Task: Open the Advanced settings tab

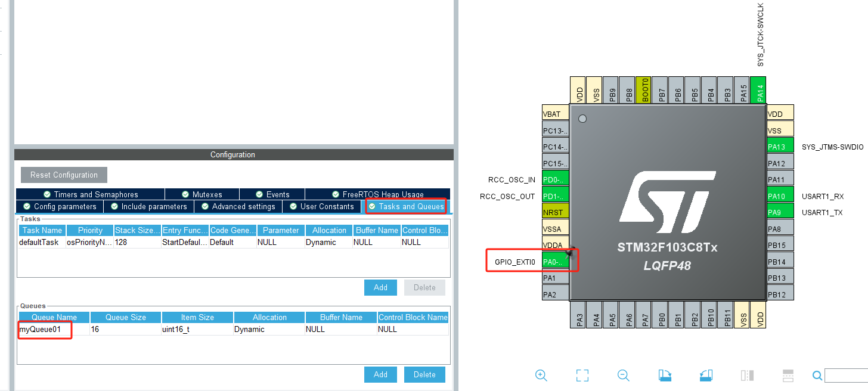Action: tap(238, 206)
